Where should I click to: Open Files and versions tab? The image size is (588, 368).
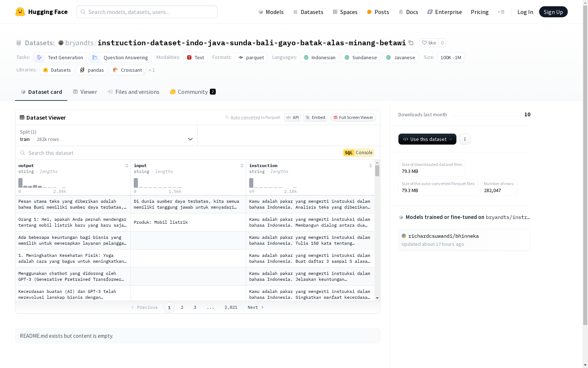[x=133, y=92]
